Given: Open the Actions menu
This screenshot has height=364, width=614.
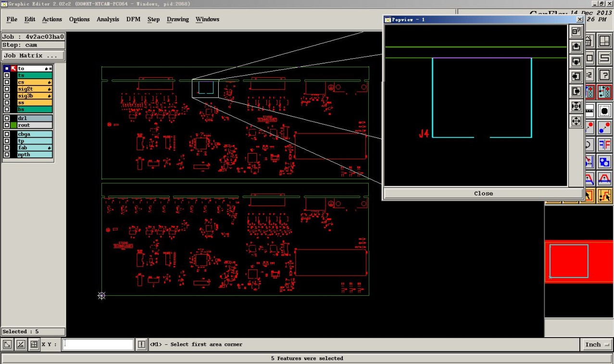Looking at the screenshot, I should pos(52,19).
